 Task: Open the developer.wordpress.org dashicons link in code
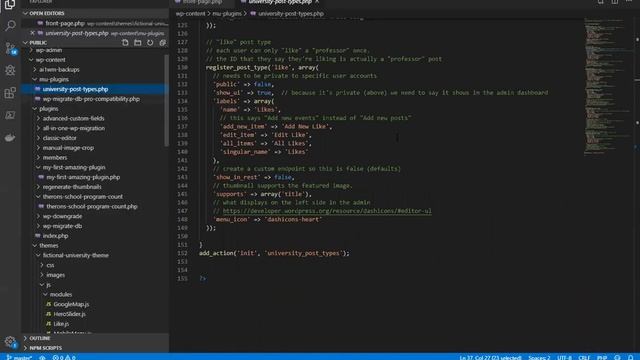coord(327,211)
